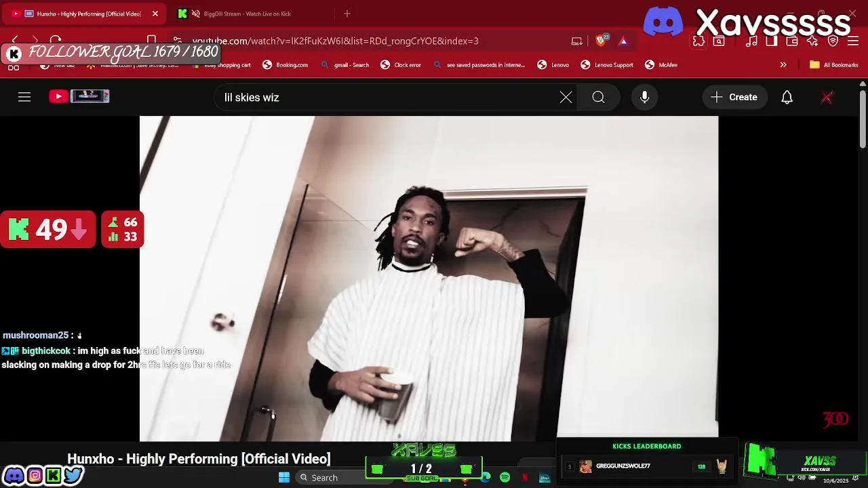Screen dimensions: 868x488
Task: Submit search with magnifier button
Action: pos(598,98)
